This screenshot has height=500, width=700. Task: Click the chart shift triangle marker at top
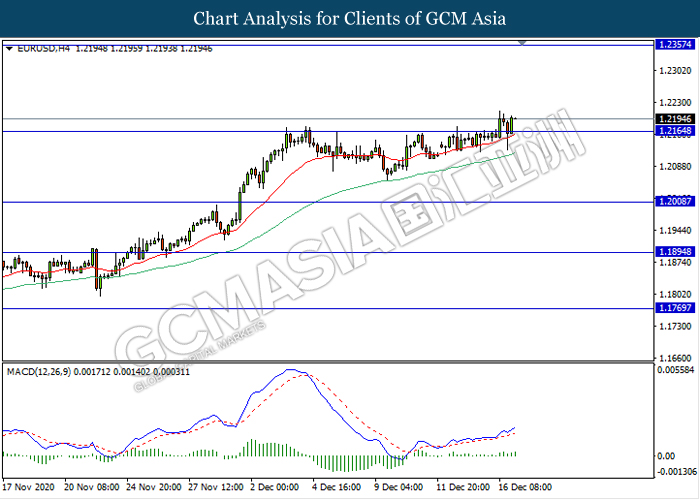tap(522, 43)
